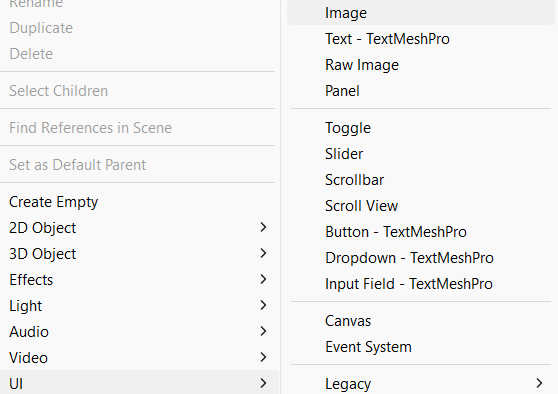Open the UI submenu entry
Screen dimensions: 558x394
[x=139, y=384]
